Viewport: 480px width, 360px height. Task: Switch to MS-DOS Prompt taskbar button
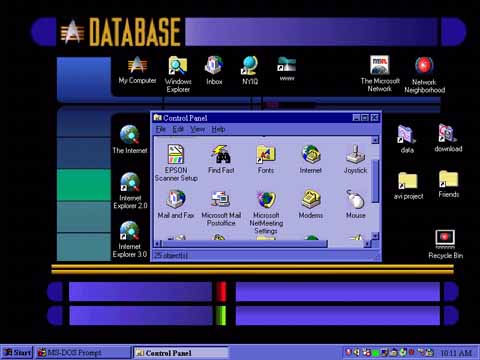pos(83,352)
